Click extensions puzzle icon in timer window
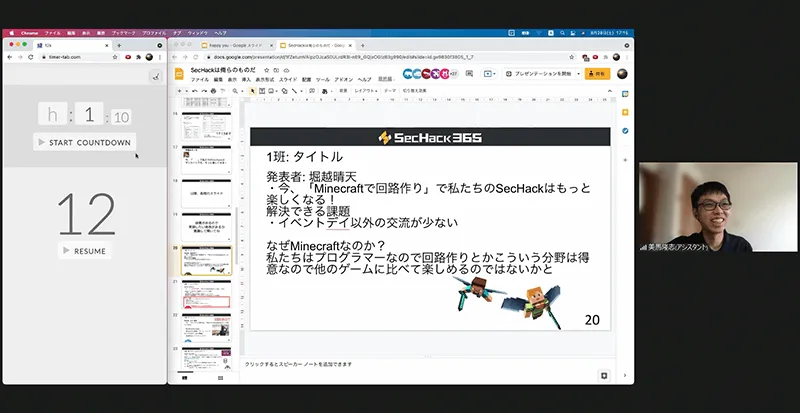 138,57
